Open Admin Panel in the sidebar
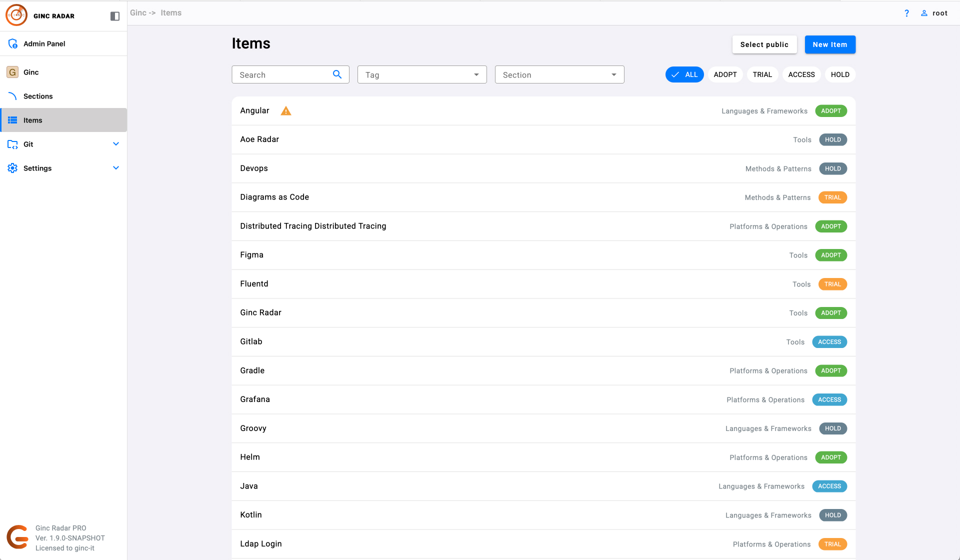 tap(63, 43)
